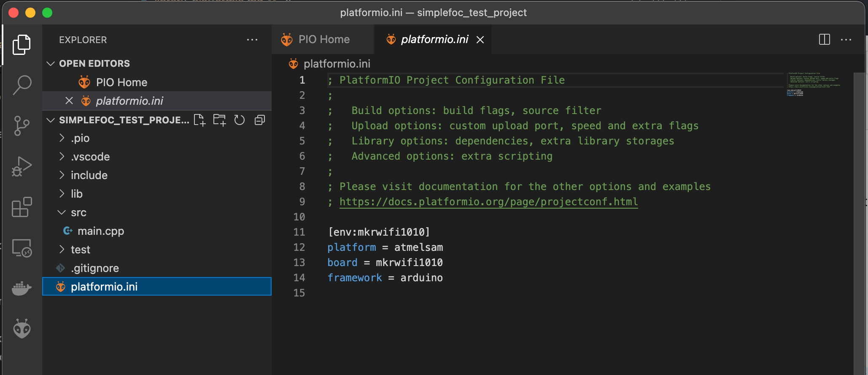The width and height of the screenshot is (868, 375).
Task: Close the platformio.ini editor tab
Action: tap(480, 40)
